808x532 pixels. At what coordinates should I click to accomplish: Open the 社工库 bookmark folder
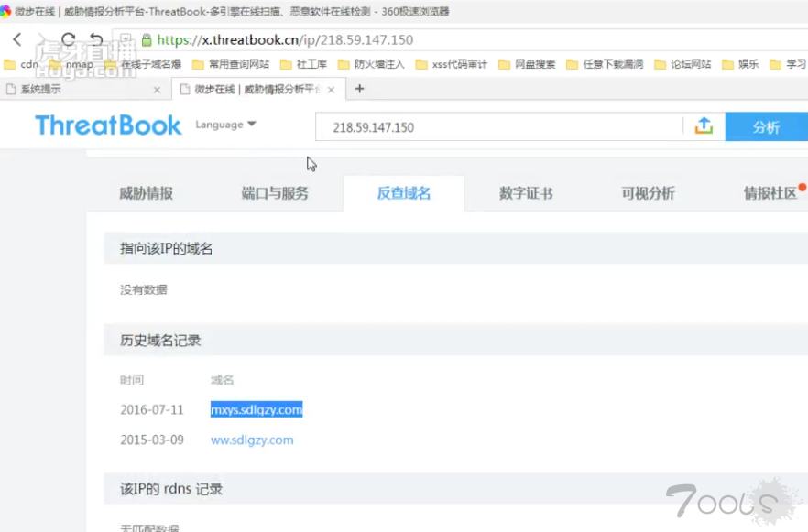(303, 64)
